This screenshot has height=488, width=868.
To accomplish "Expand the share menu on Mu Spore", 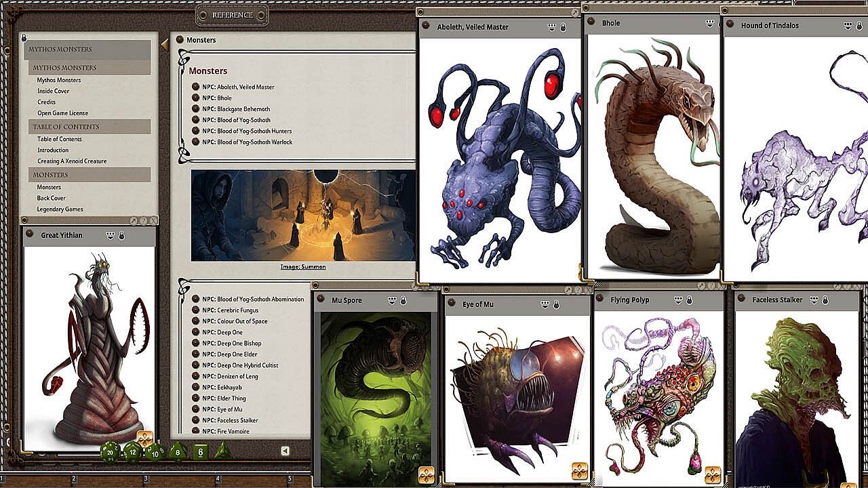I will 391,300.
